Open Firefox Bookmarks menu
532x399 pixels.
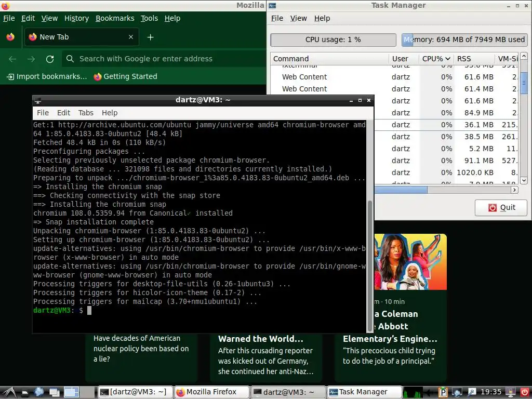[x=115, y=18]
